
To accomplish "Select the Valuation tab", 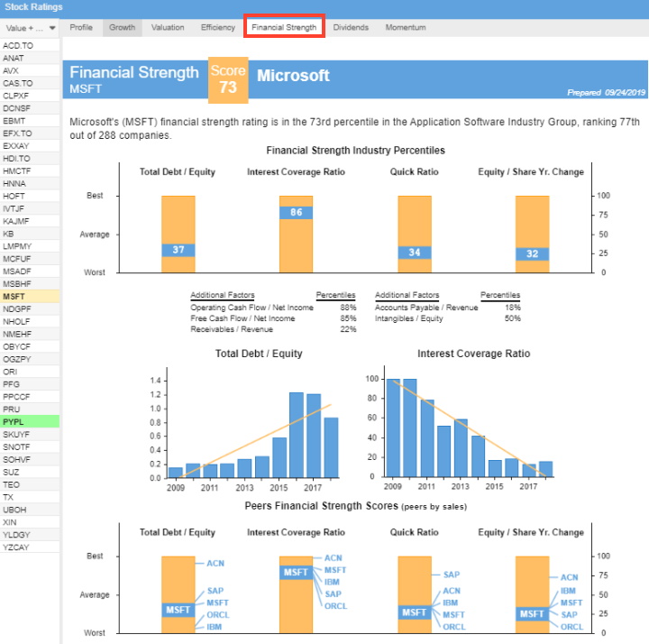I will pyautogui.click(x=168, y=28).
